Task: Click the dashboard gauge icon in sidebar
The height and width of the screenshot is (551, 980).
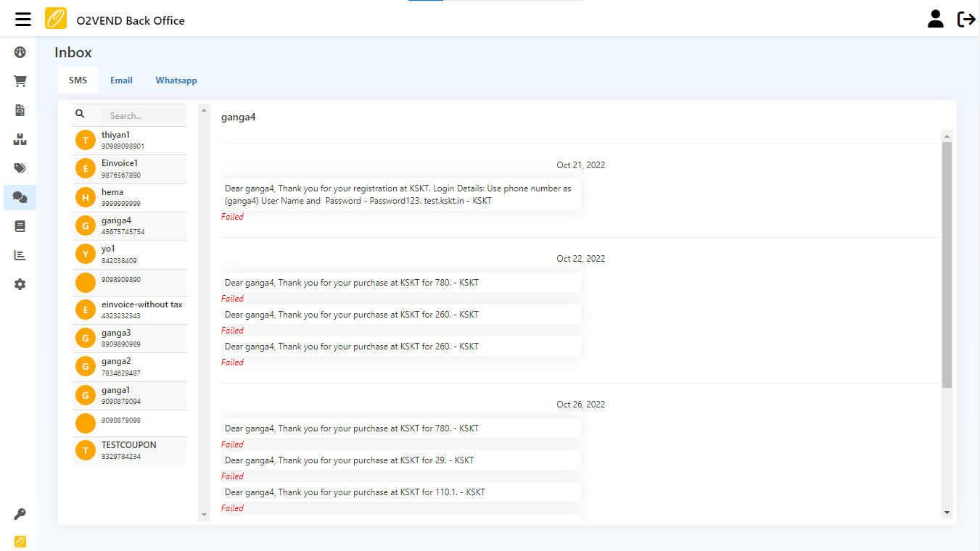Action: pos(20,52)
